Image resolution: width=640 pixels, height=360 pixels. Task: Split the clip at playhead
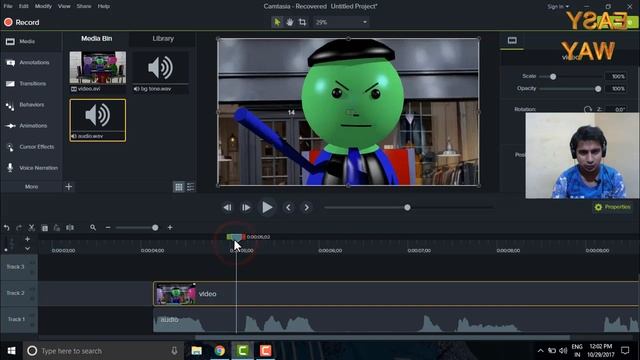tap(70, 228)
